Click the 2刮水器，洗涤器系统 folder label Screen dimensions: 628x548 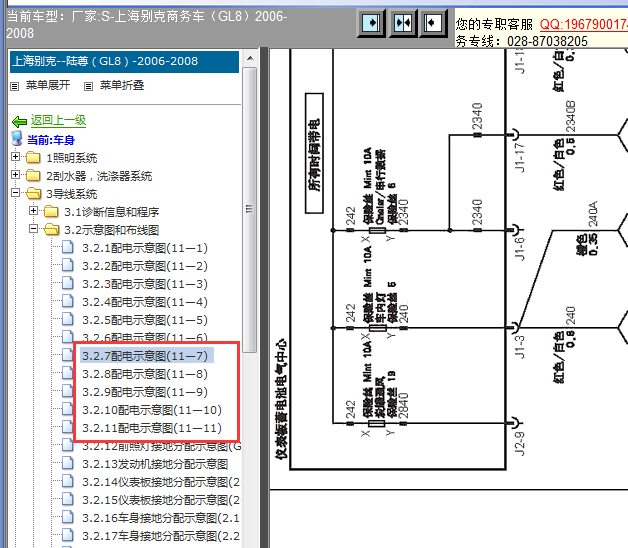coord(99,176)
